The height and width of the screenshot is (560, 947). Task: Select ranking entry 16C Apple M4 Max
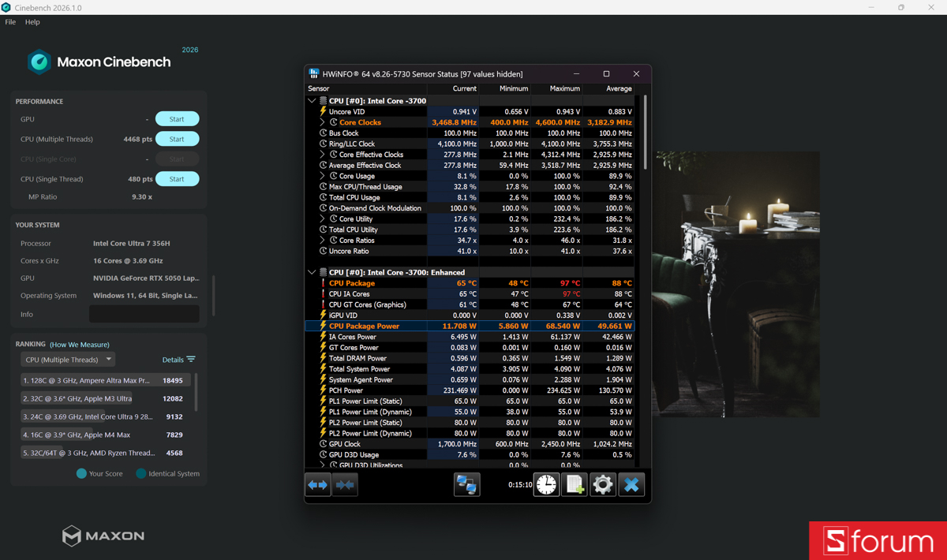pos(105,435)
